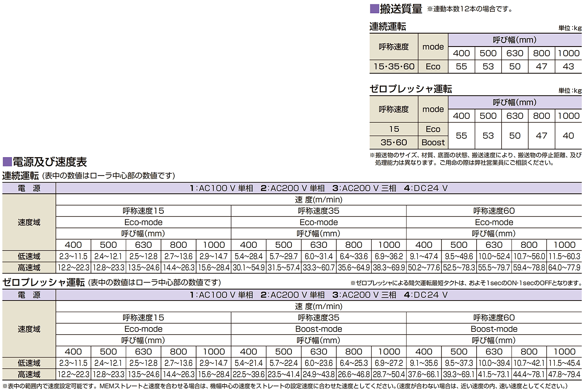
Task: Select the 24.9~43.8 cell
Action: click(319, 374)
